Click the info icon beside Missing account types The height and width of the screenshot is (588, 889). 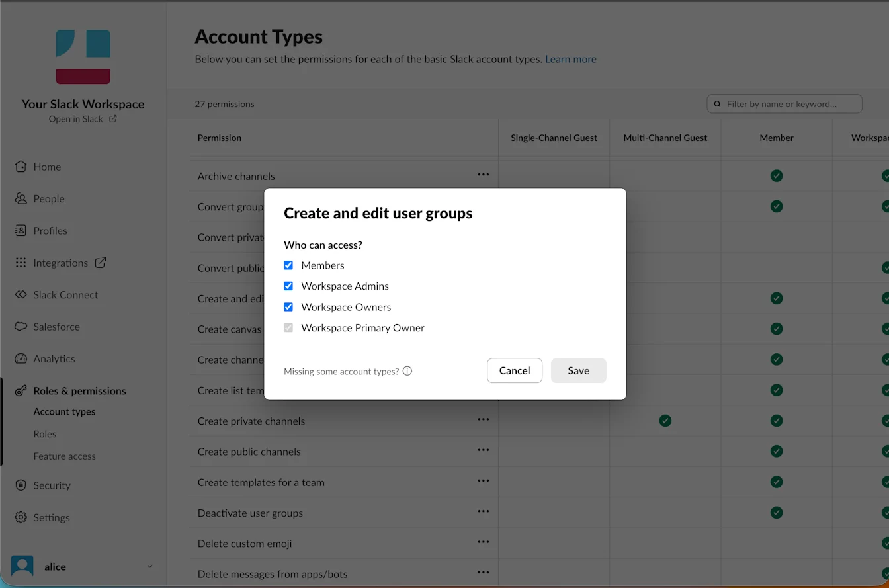tap(407, 371)
